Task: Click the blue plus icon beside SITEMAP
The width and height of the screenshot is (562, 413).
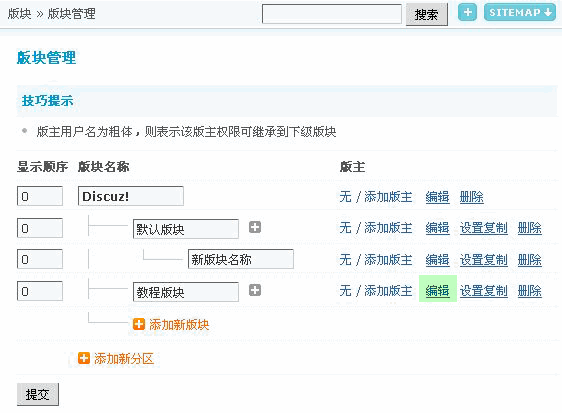Action: (467, 13)
